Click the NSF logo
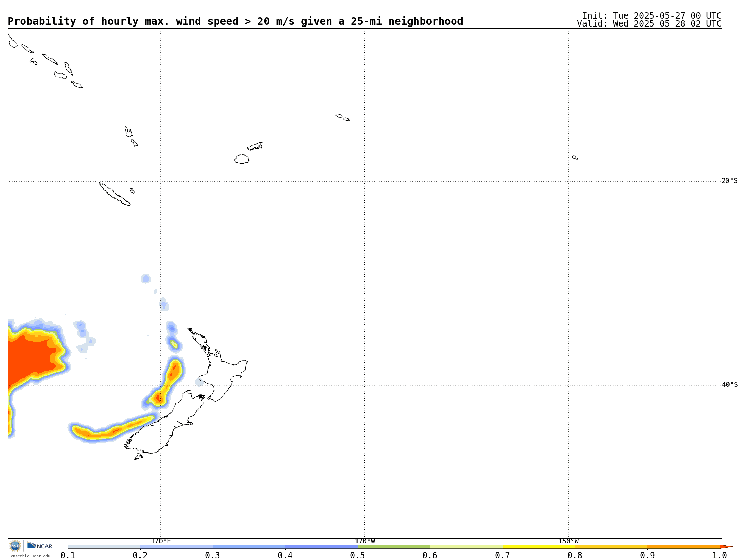 15,546
